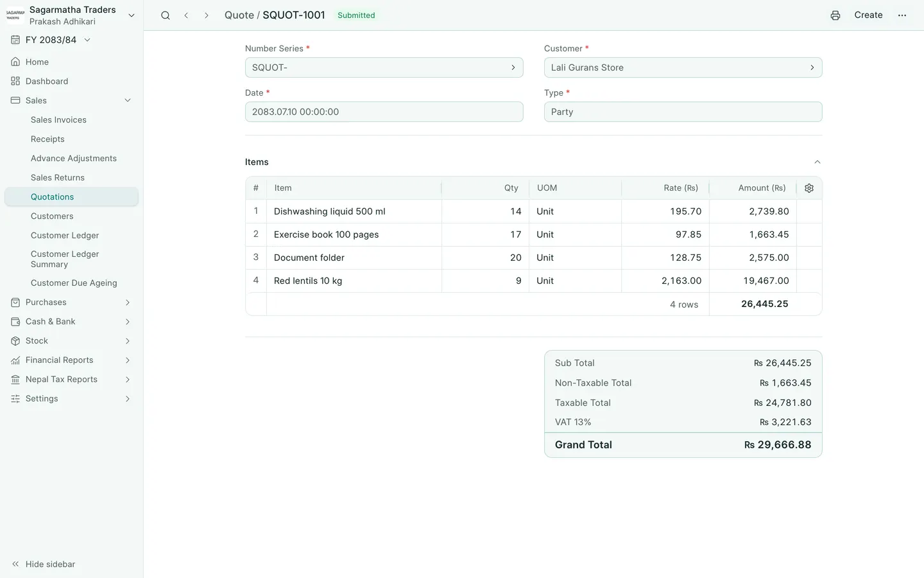
Task: Expand the Settings section chevron
Action: (x=128, y=399)
